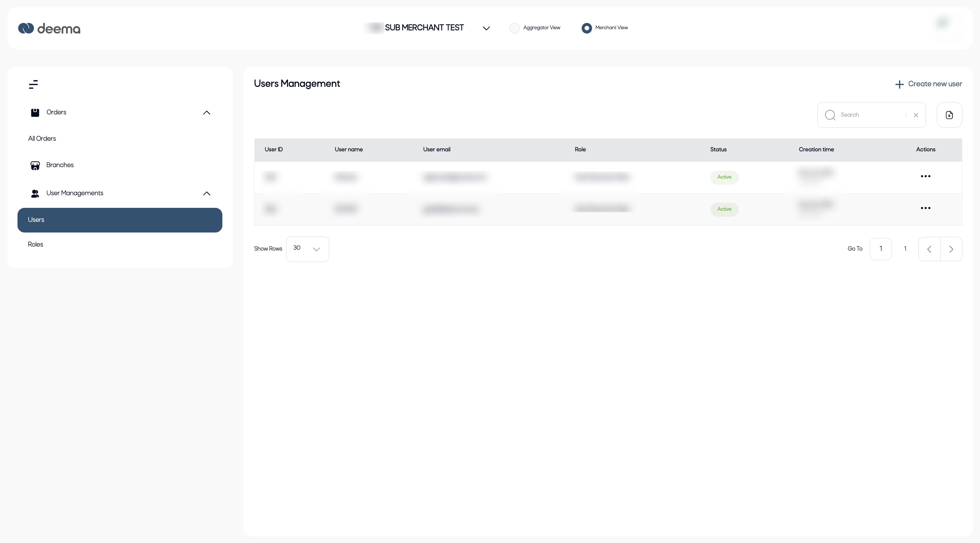Click the Search input field
Screen dimensions: 980x543
click(871, 115)
